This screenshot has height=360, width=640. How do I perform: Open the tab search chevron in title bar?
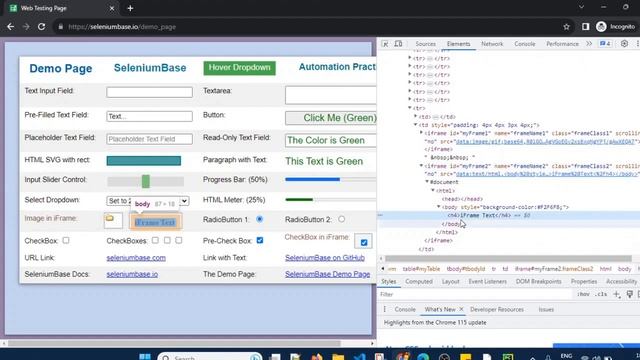pos(581,7)
